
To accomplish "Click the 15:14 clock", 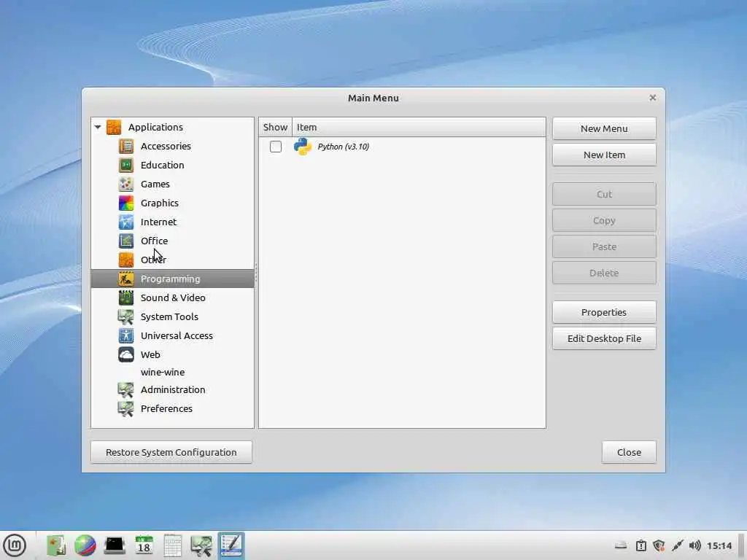I will 719,545.
